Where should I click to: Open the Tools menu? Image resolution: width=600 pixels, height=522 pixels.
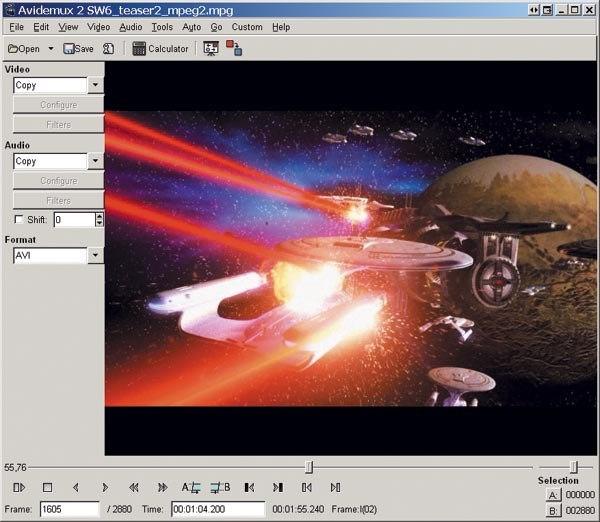tap(162, 27)
